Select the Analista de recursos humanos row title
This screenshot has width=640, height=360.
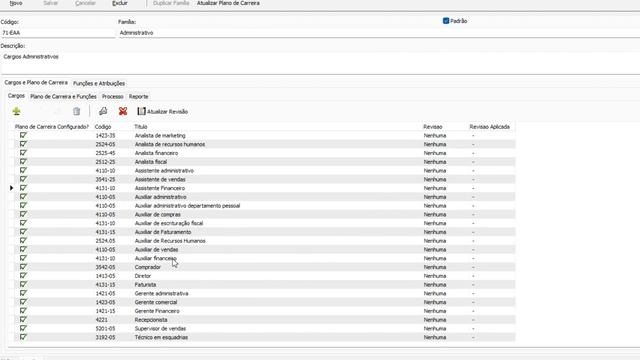[x=170, y=144]
